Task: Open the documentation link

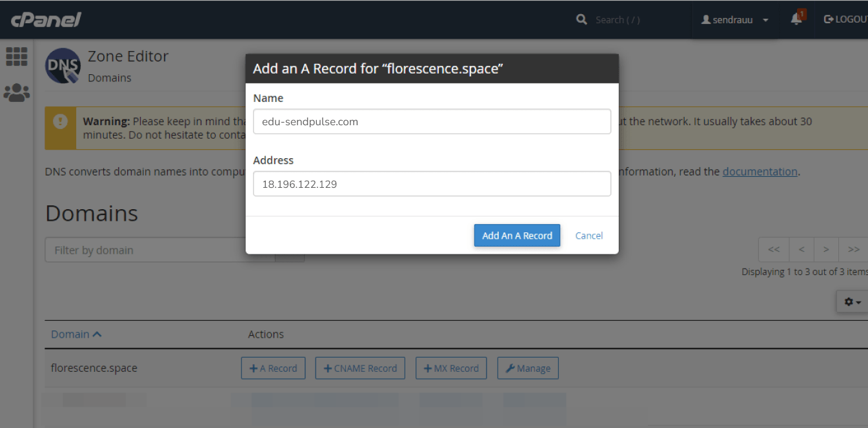Action: [760, 172]
